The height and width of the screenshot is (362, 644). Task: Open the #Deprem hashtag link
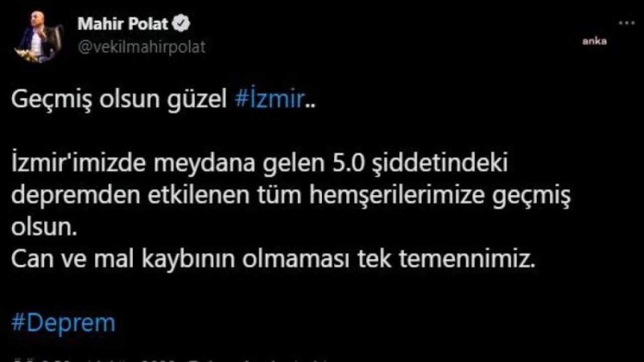[x=63, y=323]
